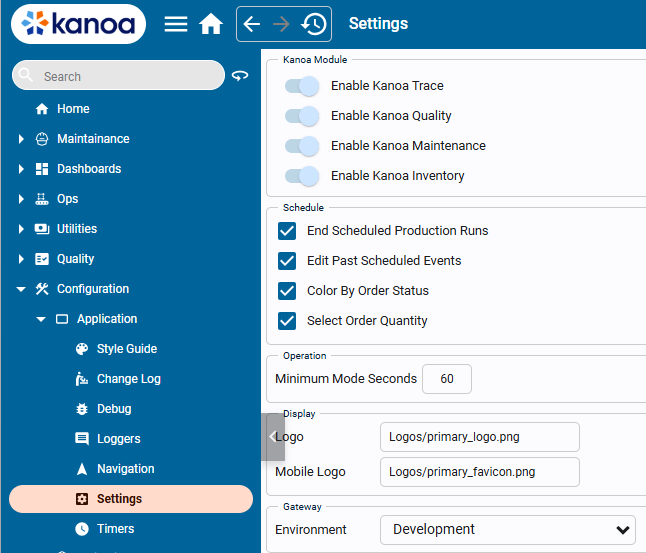The image size is (646, 553).
Task: Expand the Quality tree arrow
Action: [21, 259]
